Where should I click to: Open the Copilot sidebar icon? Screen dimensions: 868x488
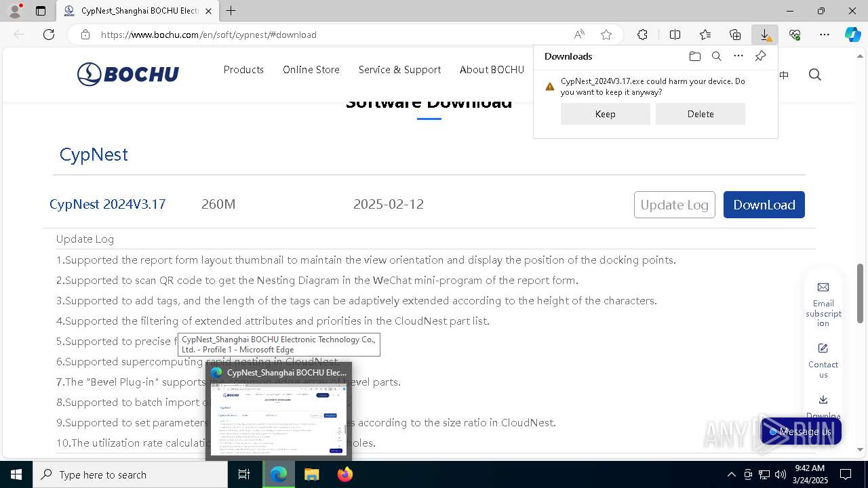852,35
